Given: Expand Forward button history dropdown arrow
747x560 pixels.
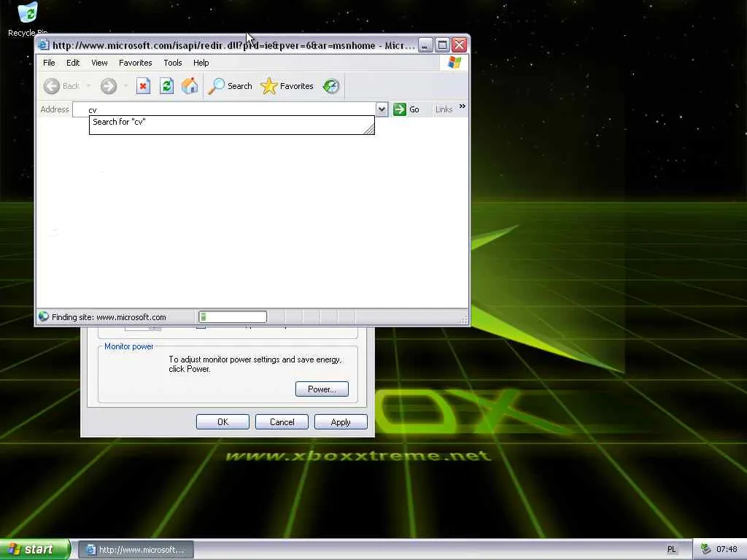Looking at the screenshot, I should coord(125,86).
